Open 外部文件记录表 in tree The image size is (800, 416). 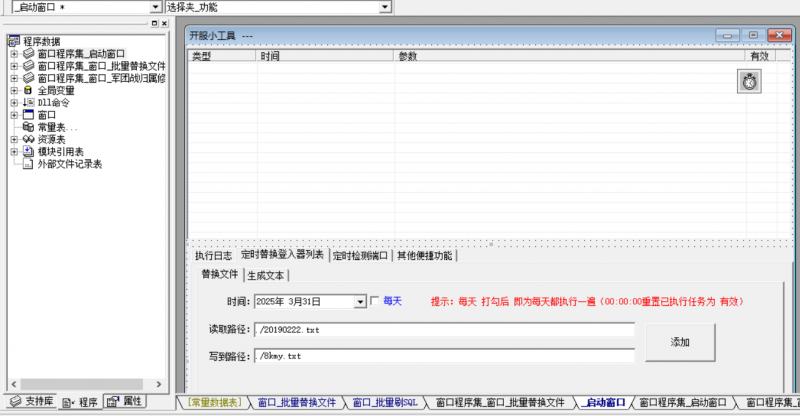[68, 163]
